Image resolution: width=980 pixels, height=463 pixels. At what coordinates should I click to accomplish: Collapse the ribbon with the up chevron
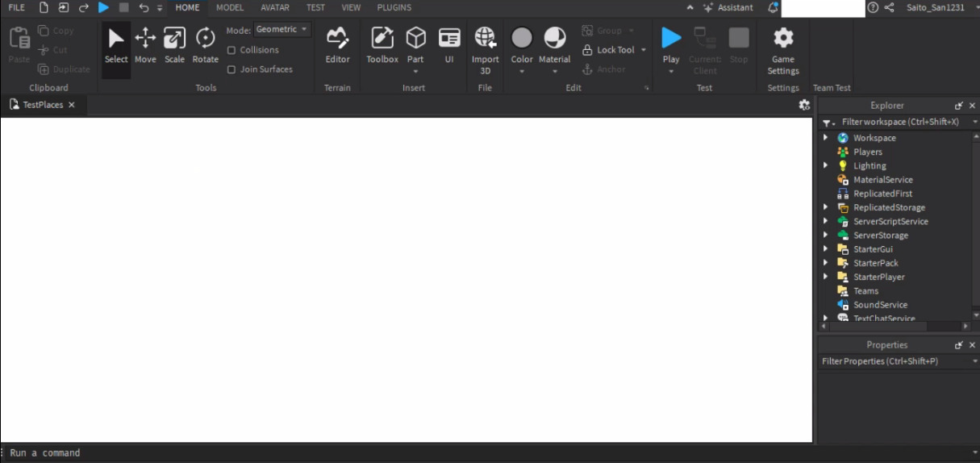tap(690, 7)
